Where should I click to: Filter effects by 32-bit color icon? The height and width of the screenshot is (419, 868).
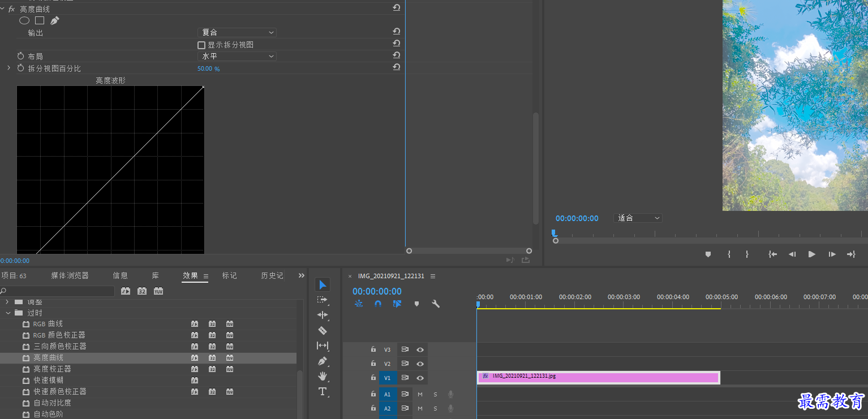coord(142,291)
